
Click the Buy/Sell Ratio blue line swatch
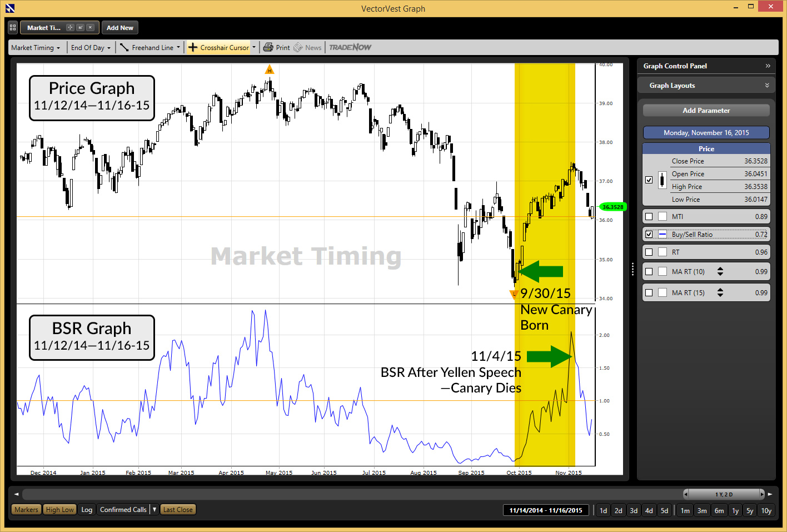(663, 235)
